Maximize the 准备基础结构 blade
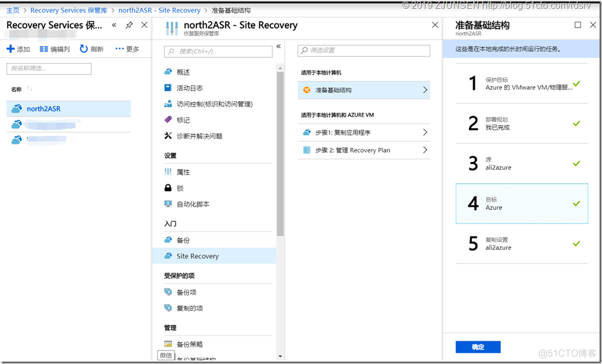The image size is (602, 364). point(577,25)
